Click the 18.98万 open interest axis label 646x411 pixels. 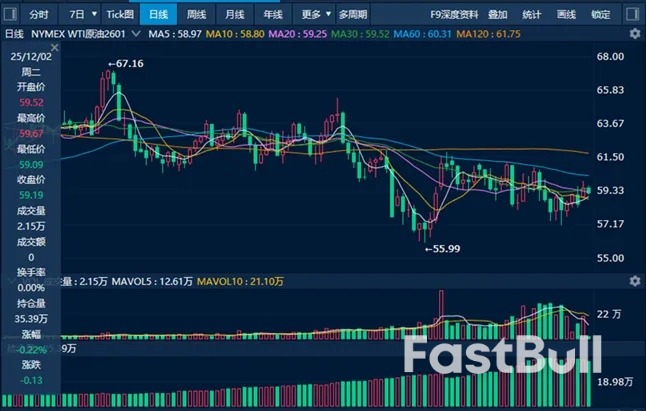pos(615,382)
